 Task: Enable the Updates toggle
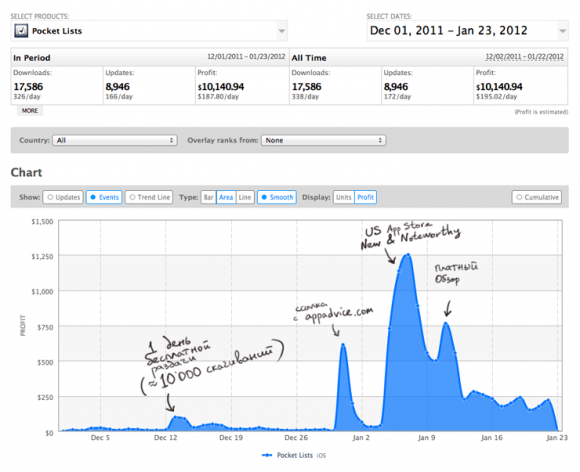click(63, 197)
